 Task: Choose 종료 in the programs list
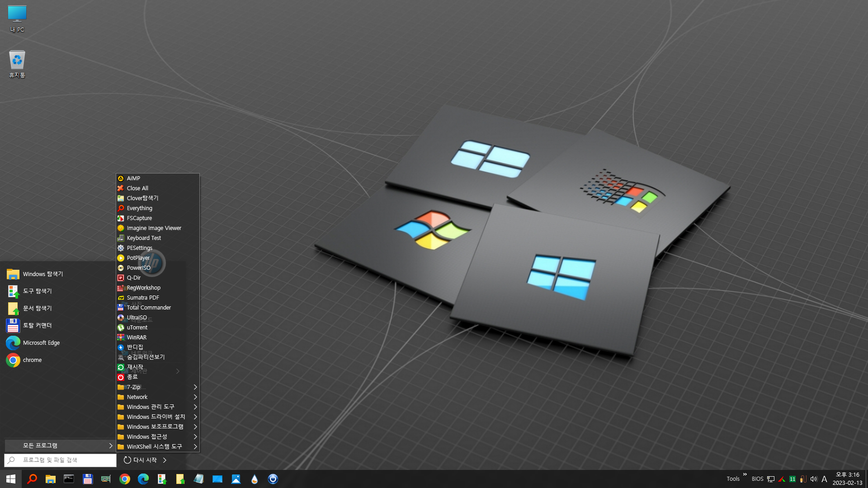click(x=157, y=377)
